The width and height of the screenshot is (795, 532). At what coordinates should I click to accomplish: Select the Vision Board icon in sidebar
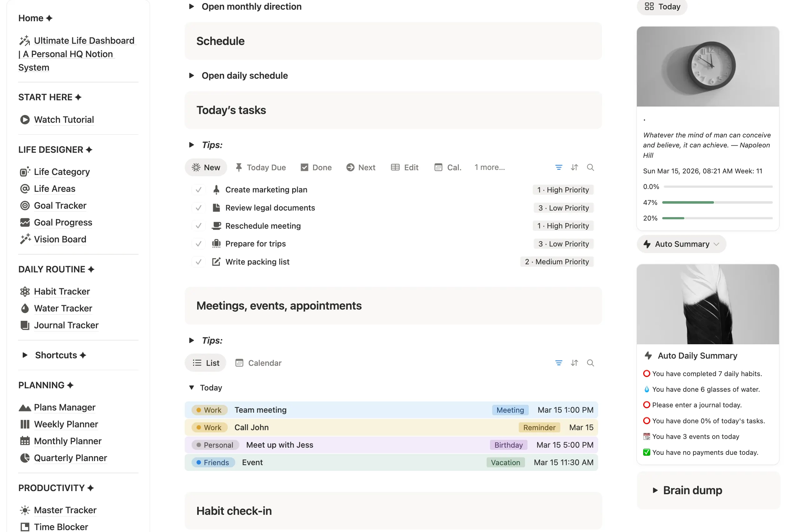click(x=25, y=239)
